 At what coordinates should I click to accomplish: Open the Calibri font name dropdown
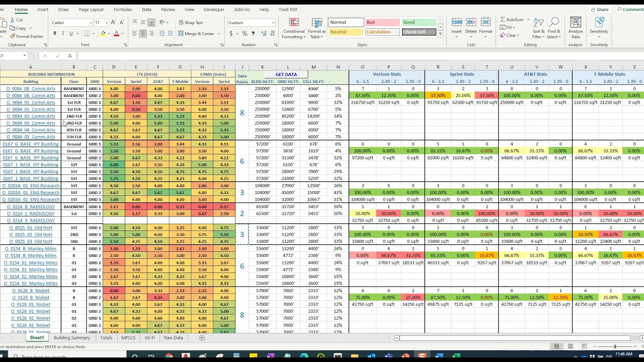[91, 23]
